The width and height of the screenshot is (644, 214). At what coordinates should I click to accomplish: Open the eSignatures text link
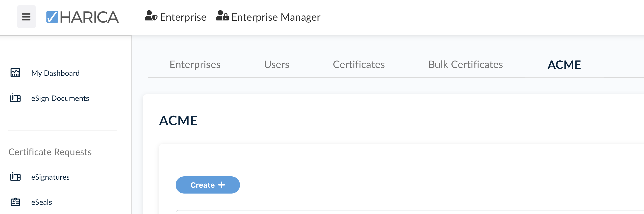tap(50, 177)
